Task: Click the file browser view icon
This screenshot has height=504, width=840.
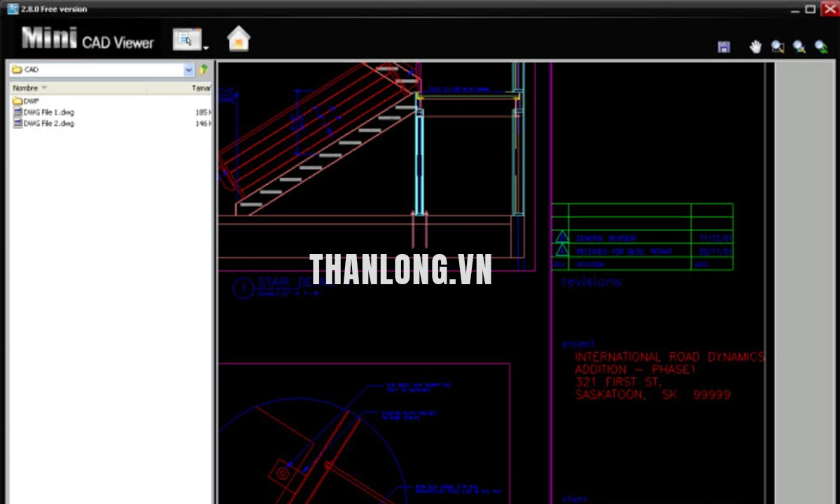Action: pos(186,40)
